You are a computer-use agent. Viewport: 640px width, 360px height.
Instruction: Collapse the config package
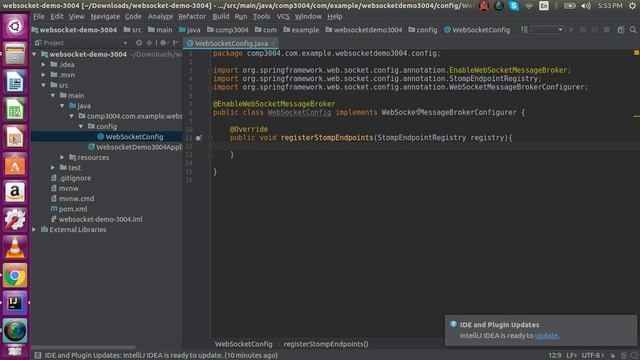[81, 127]
